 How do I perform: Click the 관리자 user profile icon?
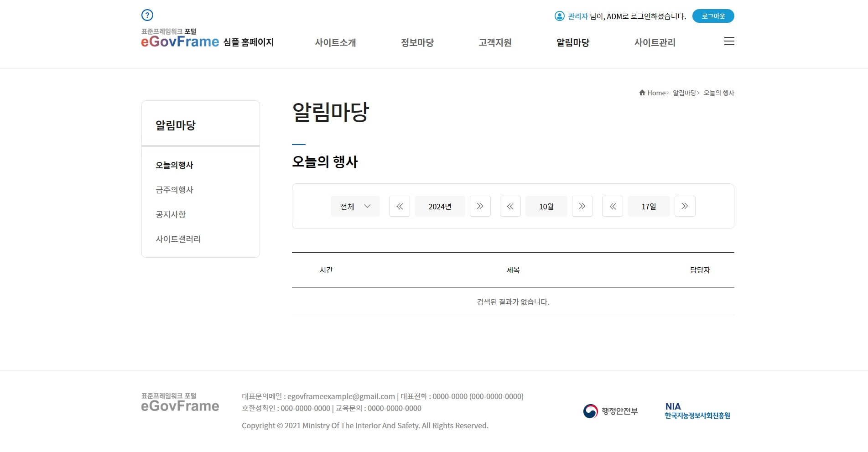[559, 16]
